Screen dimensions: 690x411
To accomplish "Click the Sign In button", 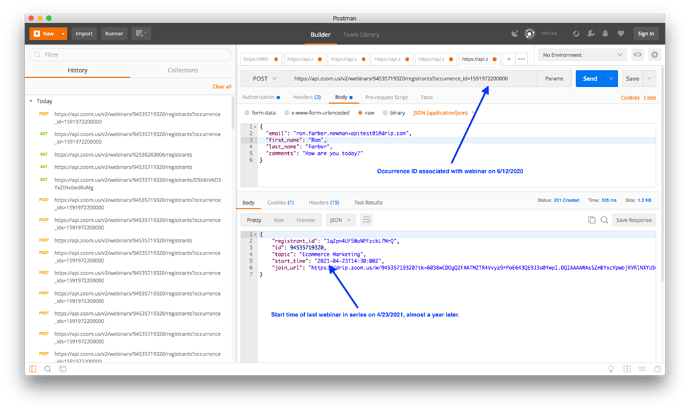I will [646, 33].
